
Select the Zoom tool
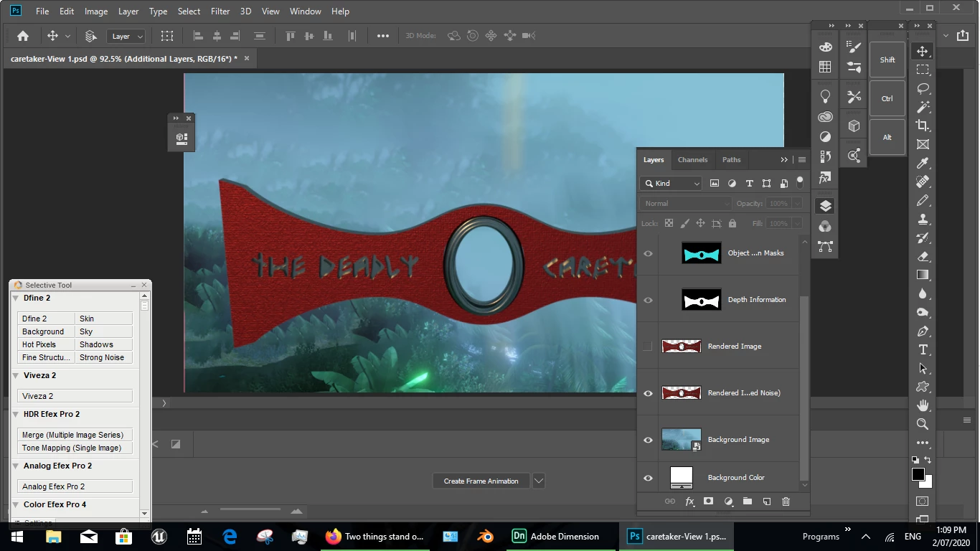click(x=923, y=424)
